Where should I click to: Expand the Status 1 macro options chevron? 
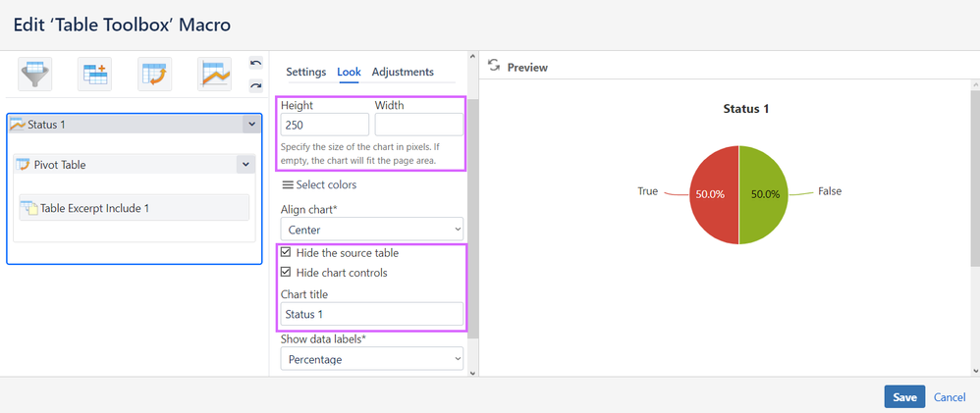[x=251, y=125]
